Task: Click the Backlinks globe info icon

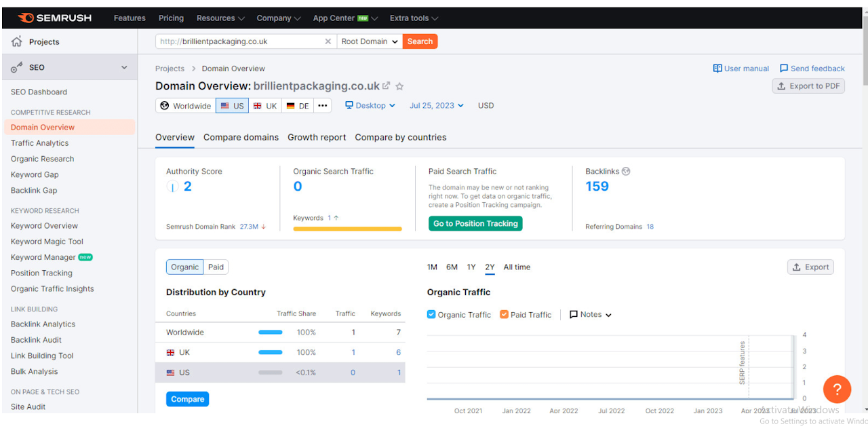Action: click(626, 172)
